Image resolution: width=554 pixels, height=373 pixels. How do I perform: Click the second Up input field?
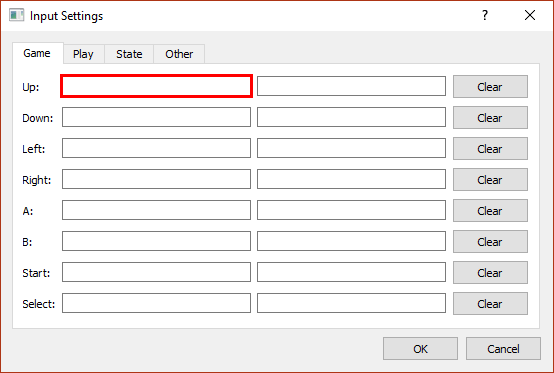(351, 86)
